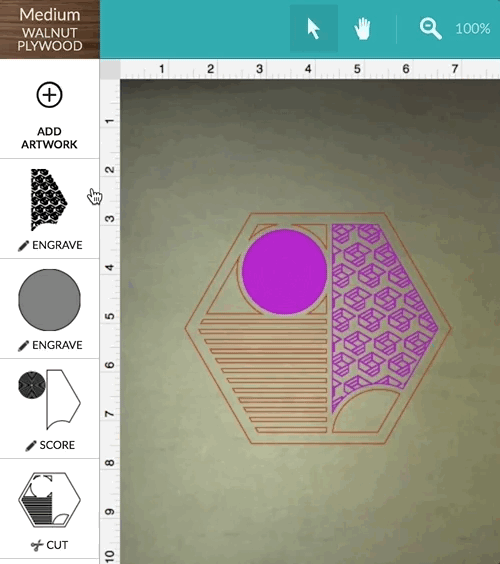Screen dimensions: 500x564
Task: Click the SCORE operation label
Action: click(57, 445)
